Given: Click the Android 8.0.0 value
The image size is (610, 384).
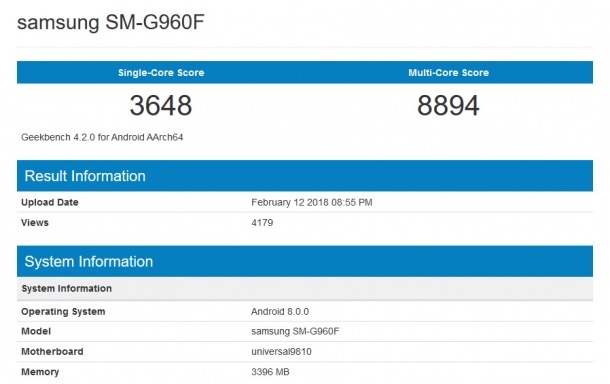Looking at the screenshot, I should point(280,312).
